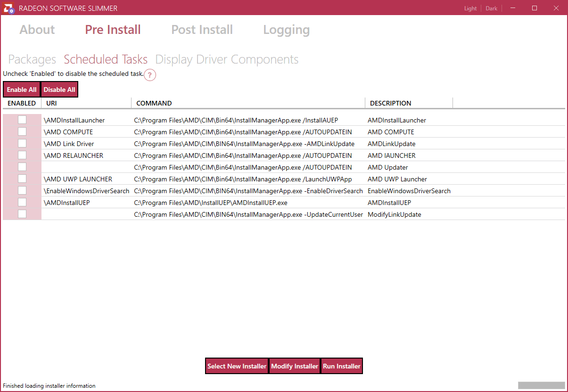Viewport: 568px width, 392px height.
Task: Click the Run Installer button
Action: 342,366
